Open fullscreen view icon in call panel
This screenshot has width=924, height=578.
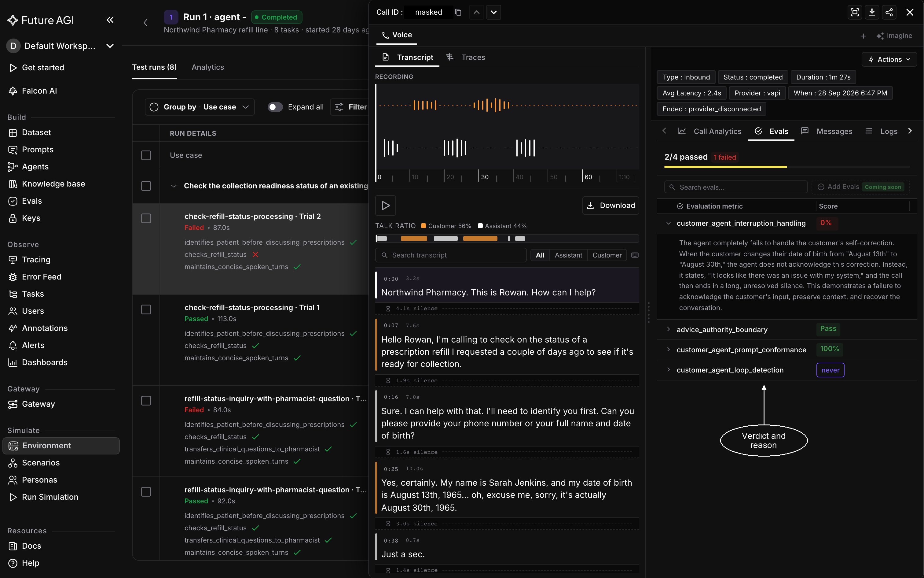[855, 12]
